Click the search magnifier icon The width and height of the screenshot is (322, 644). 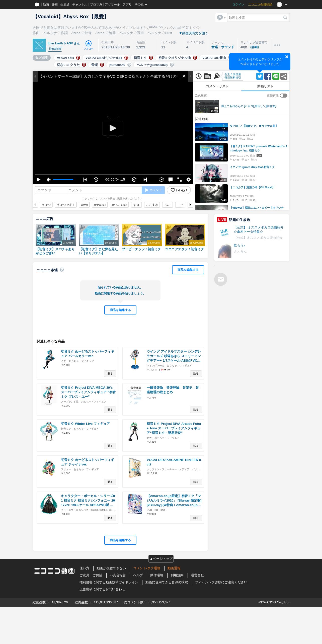tap(285, 18)
